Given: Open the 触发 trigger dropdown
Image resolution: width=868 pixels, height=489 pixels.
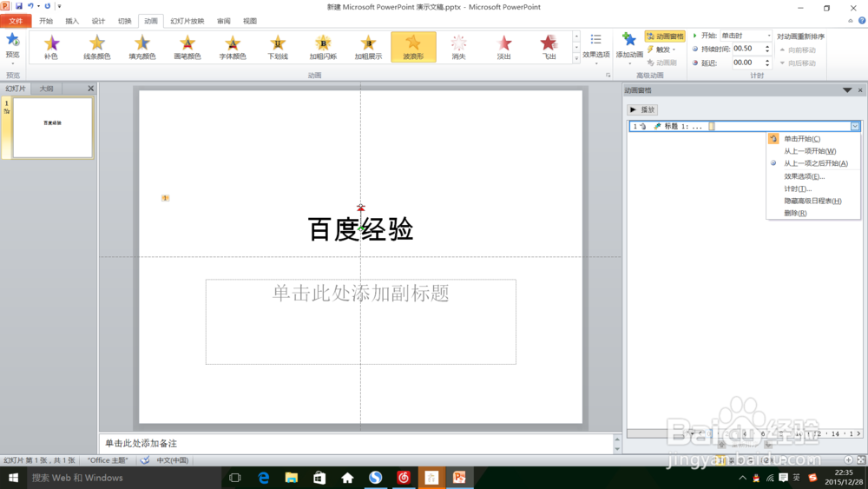Looking at the screenshot, I should click(x=661, y=50).
